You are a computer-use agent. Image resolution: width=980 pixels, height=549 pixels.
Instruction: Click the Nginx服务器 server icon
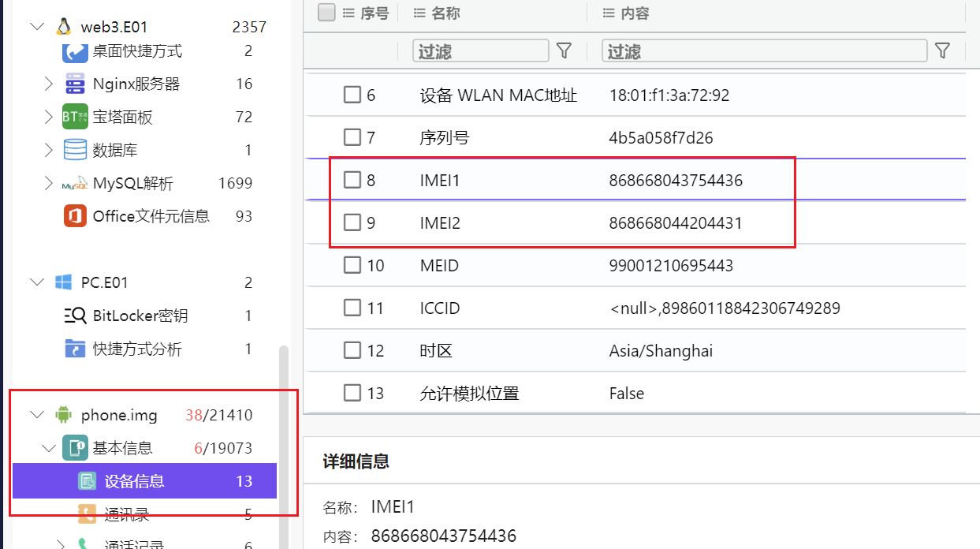pos(75,84)
